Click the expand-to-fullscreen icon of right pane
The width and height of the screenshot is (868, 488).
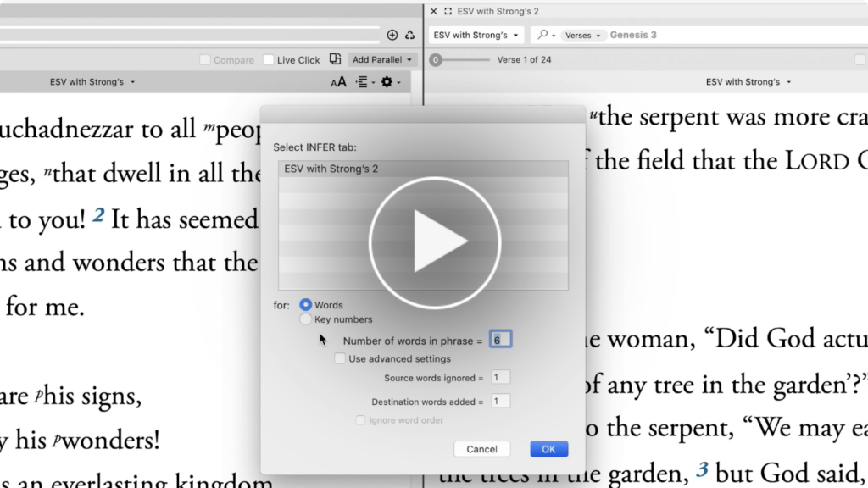[x=448, y=11]
